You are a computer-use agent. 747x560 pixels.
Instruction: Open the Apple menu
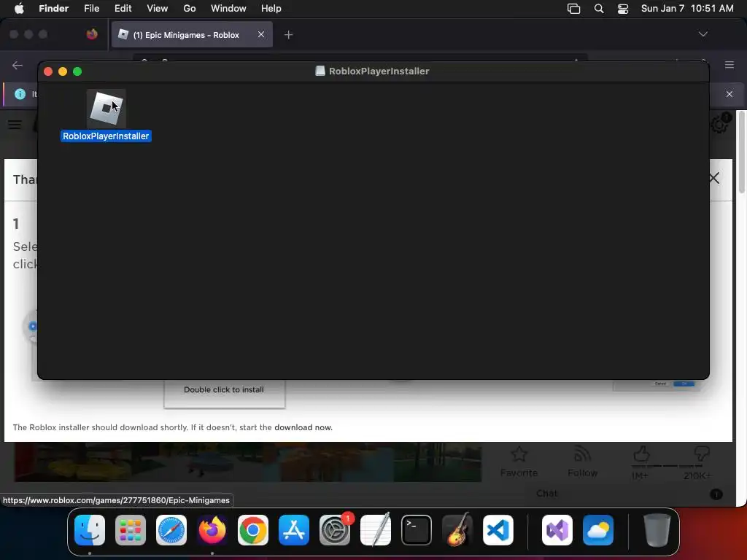(19, 9)
